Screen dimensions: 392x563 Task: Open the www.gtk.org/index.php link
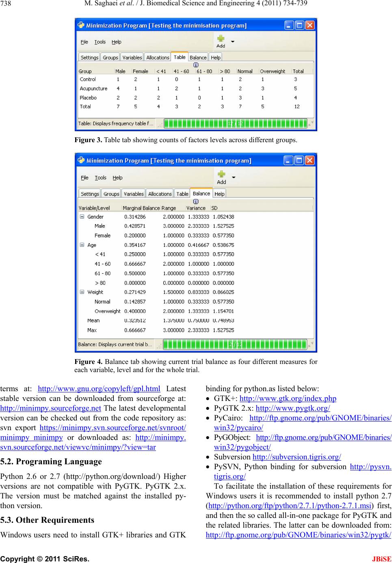(x=288, y=398)
